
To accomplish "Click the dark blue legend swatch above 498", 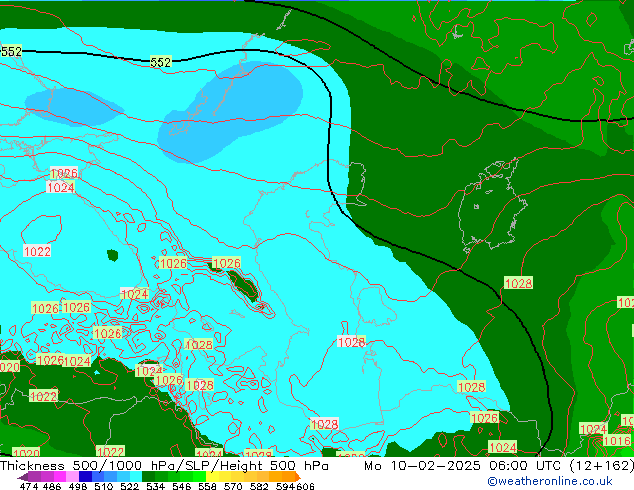I will (85, 476).
